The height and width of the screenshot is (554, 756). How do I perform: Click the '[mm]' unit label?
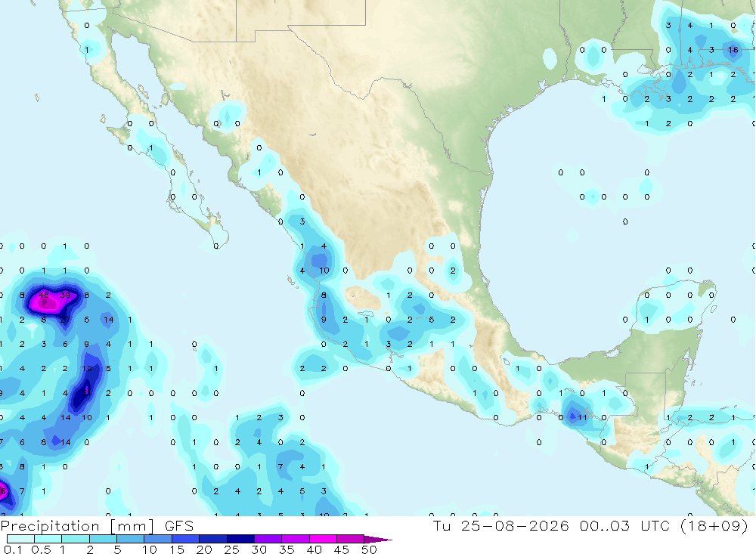click(x=132, y=525)
